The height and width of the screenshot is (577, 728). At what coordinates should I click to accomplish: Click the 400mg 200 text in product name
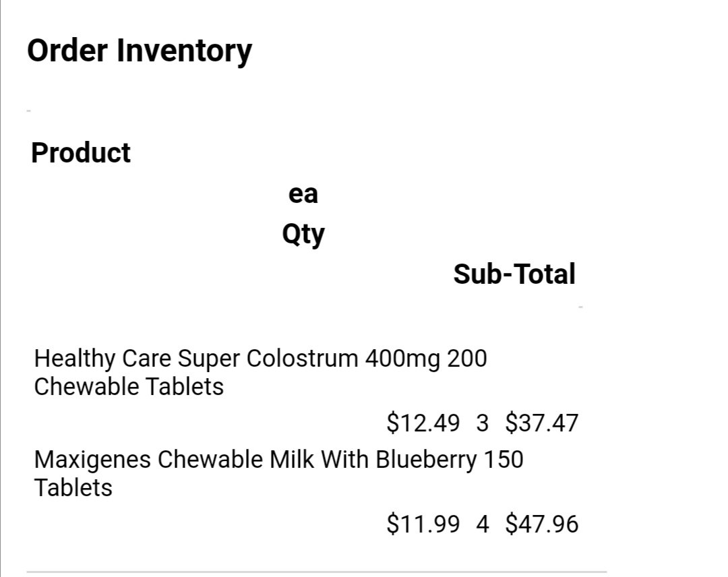pyautogui.click(x=426, y=359)
